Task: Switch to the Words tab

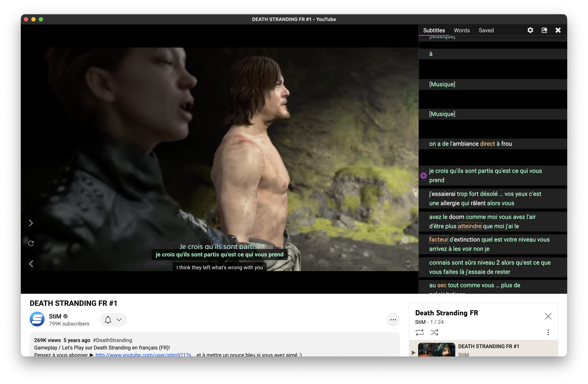Action: tap(461, 30)
